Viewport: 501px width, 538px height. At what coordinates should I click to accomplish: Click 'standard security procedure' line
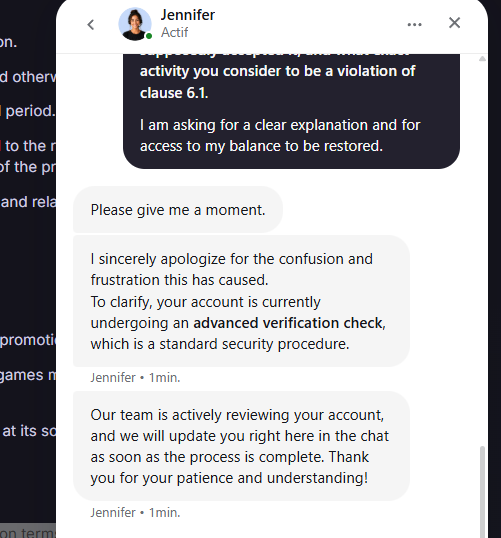tap(220, 344)
